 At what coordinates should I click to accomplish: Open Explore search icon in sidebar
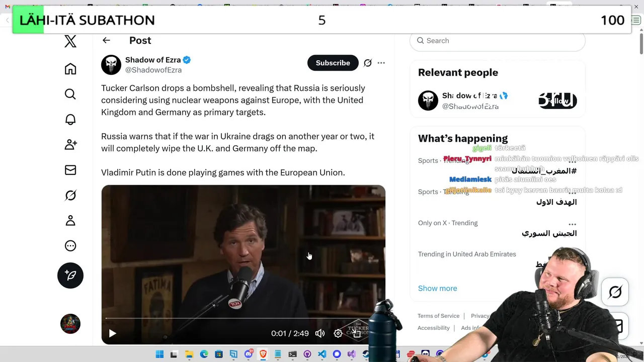(70, 94)
